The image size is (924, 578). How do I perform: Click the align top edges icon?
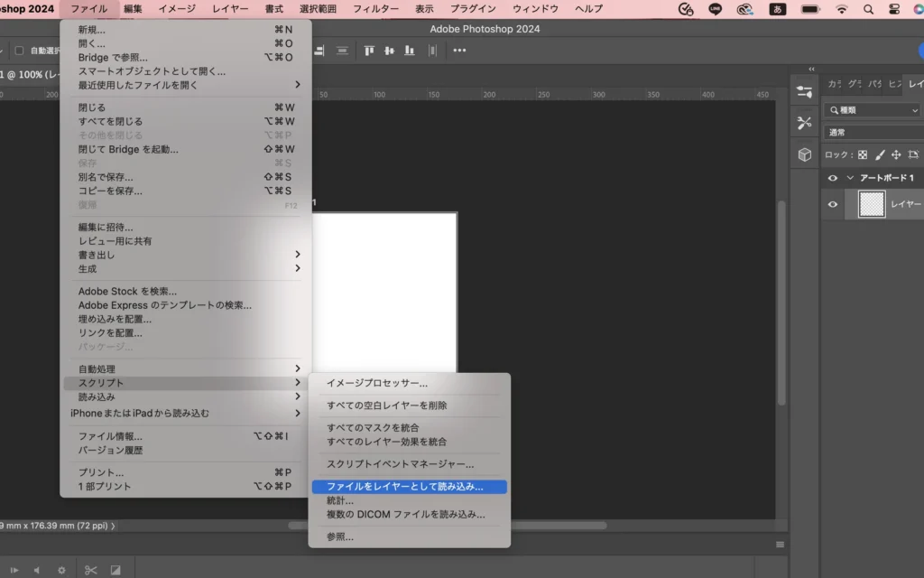pyautogui.click(x=368, y=51)
